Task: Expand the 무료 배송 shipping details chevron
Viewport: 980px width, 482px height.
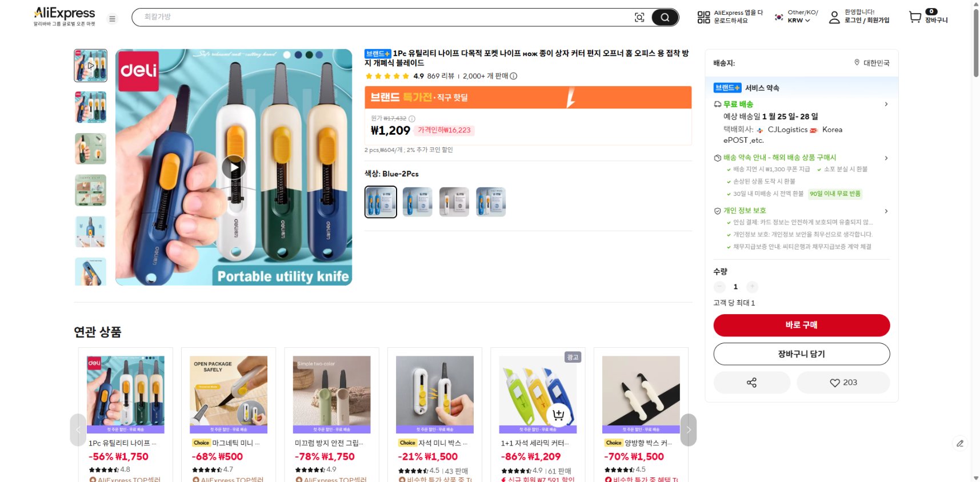Action: 886,104
